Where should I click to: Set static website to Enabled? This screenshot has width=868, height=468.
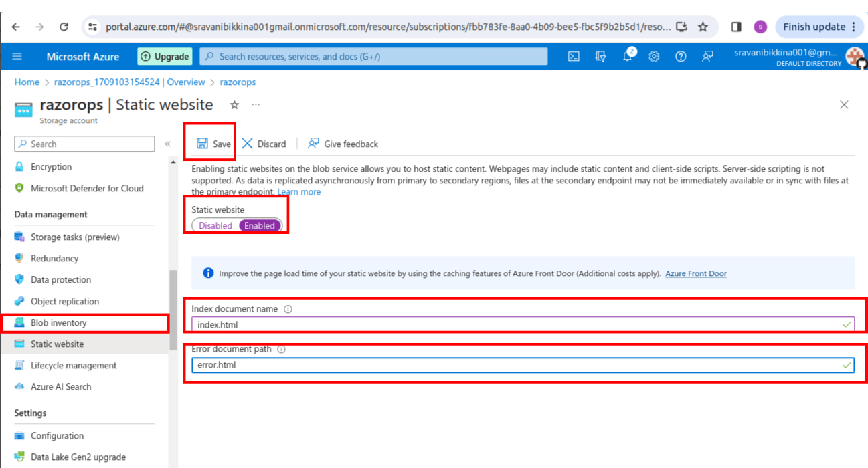(x=260, y=225)
